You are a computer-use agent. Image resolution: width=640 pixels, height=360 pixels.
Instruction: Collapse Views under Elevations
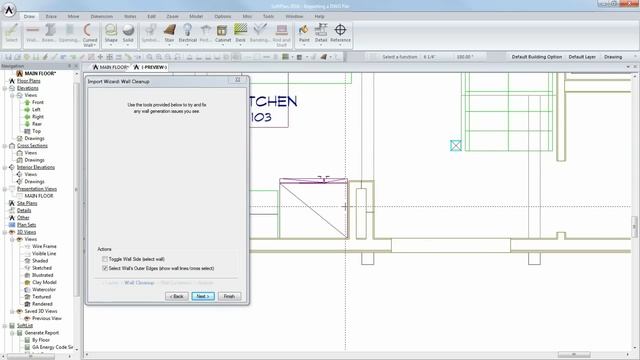12,95
